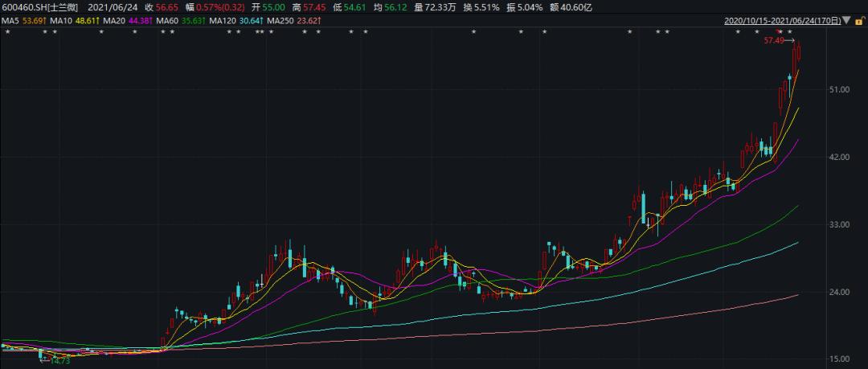Click the yellow unlock padlock icon
Image resolution: width=868 pixels, height=369 pixels.
point(858,21)
